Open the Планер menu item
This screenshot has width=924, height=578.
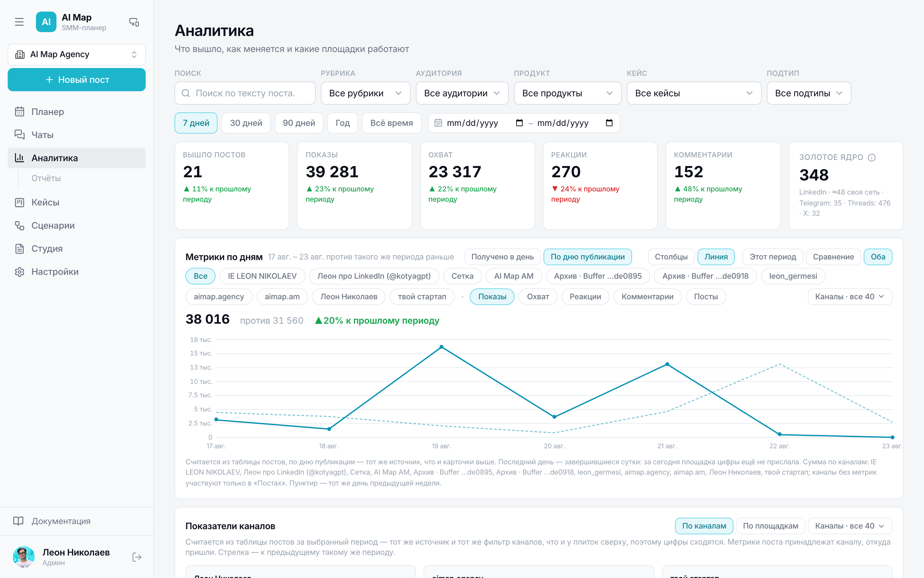point(77,112)
